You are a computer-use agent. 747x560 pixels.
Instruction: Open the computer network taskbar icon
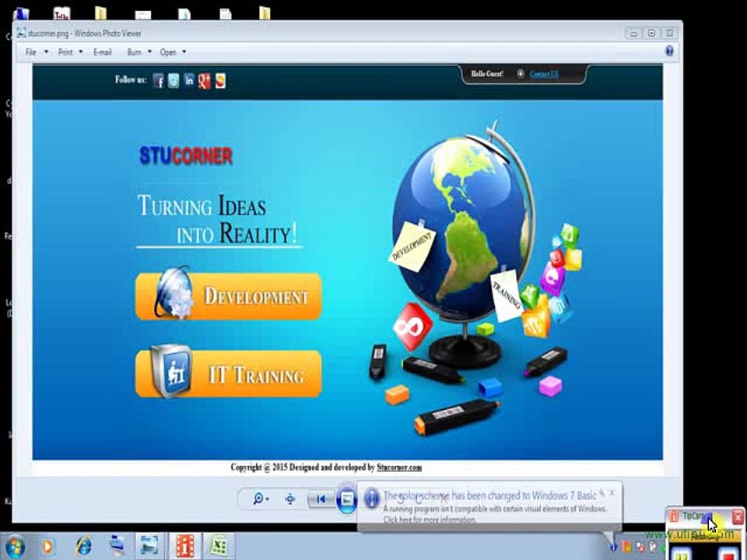pyautogui.click(x=117, y=546)
